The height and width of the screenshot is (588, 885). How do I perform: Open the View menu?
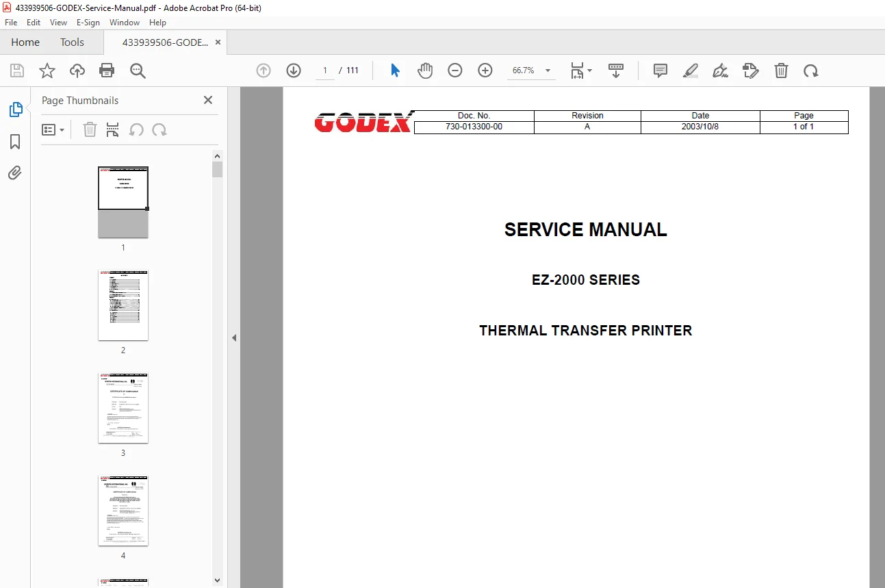(58, 23)
